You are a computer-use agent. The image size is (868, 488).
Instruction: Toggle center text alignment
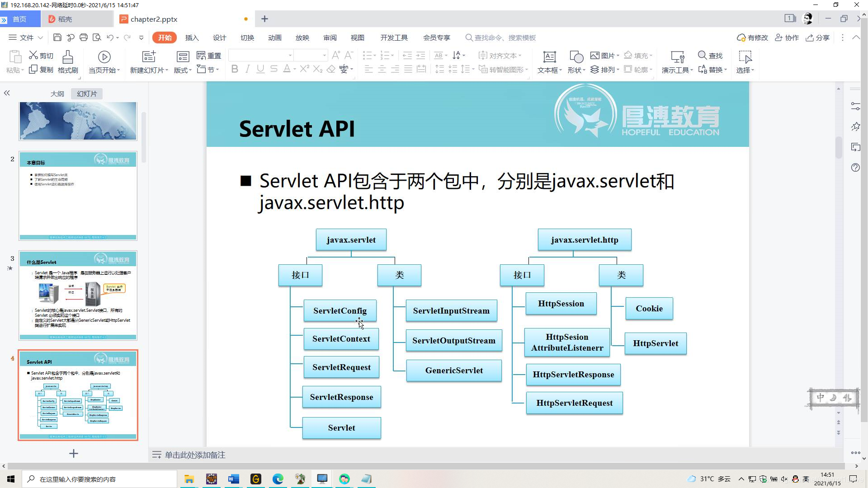coord(382,69)
